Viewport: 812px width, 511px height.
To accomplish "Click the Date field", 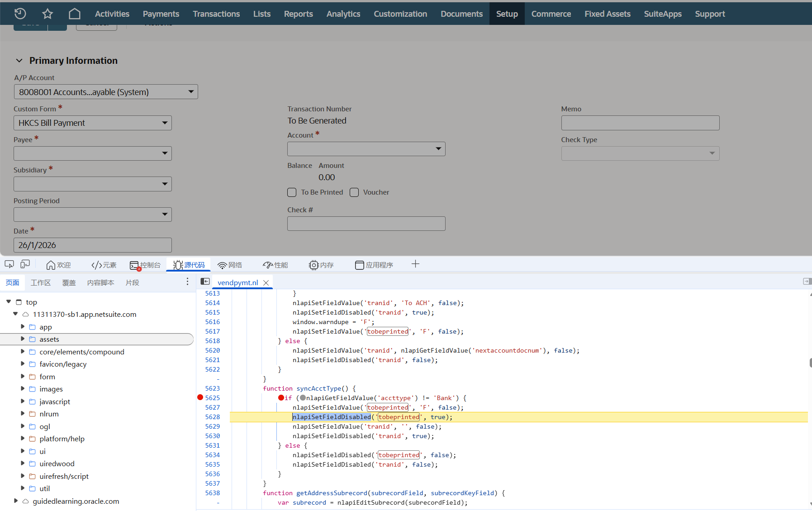I will click(x=93, y=245).
